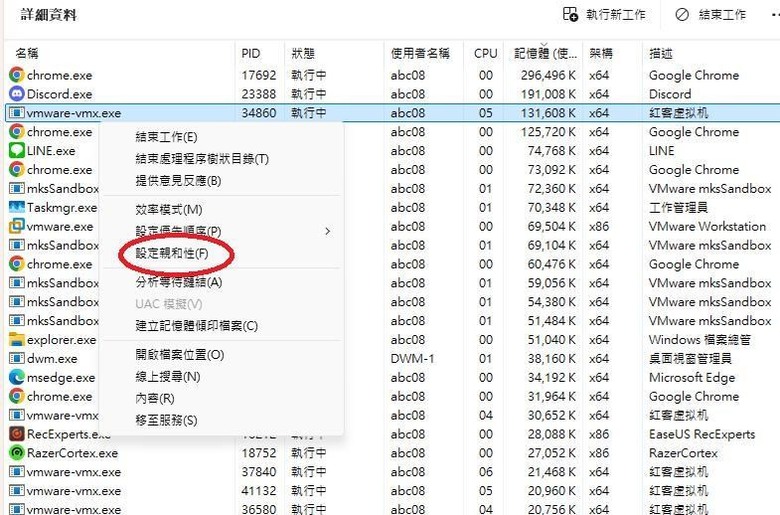Screen dimensions: 780x515
Task: Sort by the 描述 column header
Action: pos(661,53)
